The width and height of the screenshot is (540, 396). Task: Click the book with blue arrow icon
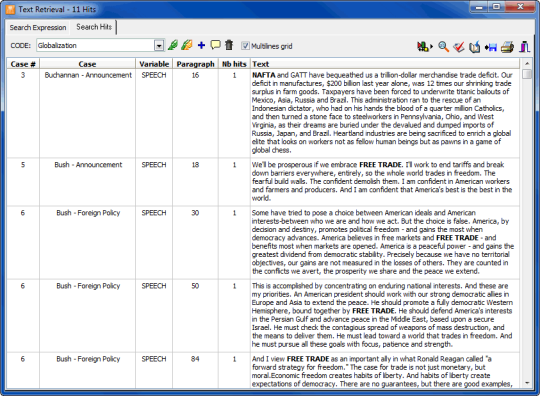pos(475,46)
